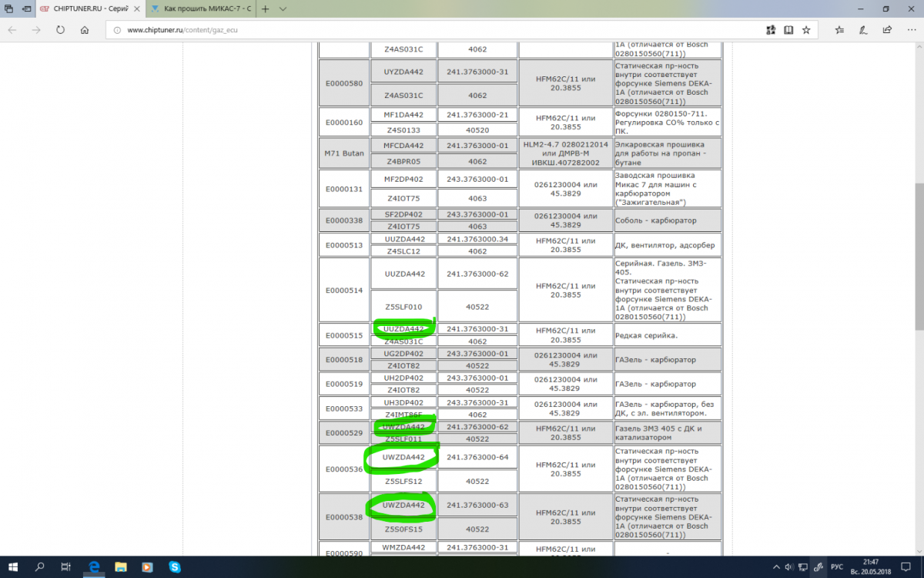The image size is (924, 578).
Task: Select the UH3DP402 cell
Action: tap(403, 402)
